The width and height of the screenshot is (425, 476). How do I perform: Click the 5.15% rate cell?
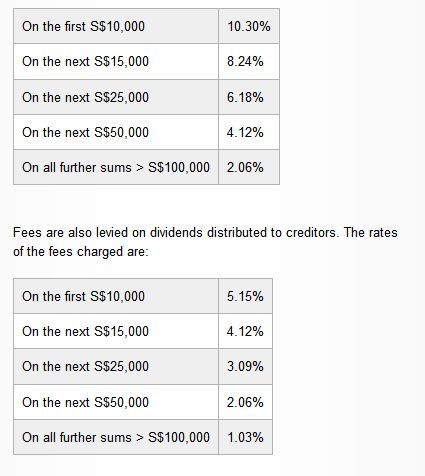click(x=246, y=296)
